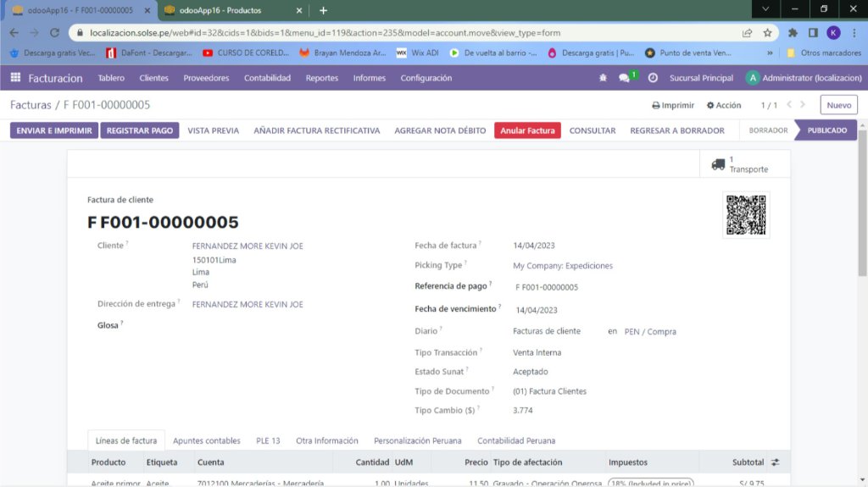868x487 pixels.
Task: Open customer link FERNANDEZ MORE KEVIN JOE
Action: (248, 246)
